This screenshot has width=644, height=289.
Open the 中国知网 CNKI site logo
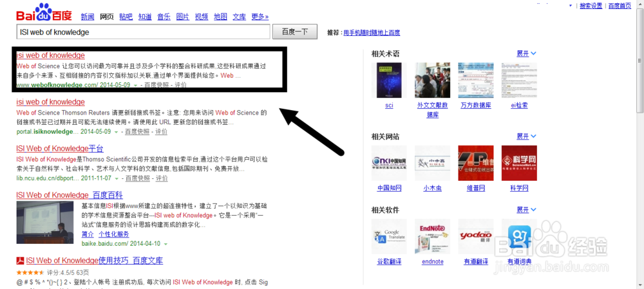pos(389,163)
